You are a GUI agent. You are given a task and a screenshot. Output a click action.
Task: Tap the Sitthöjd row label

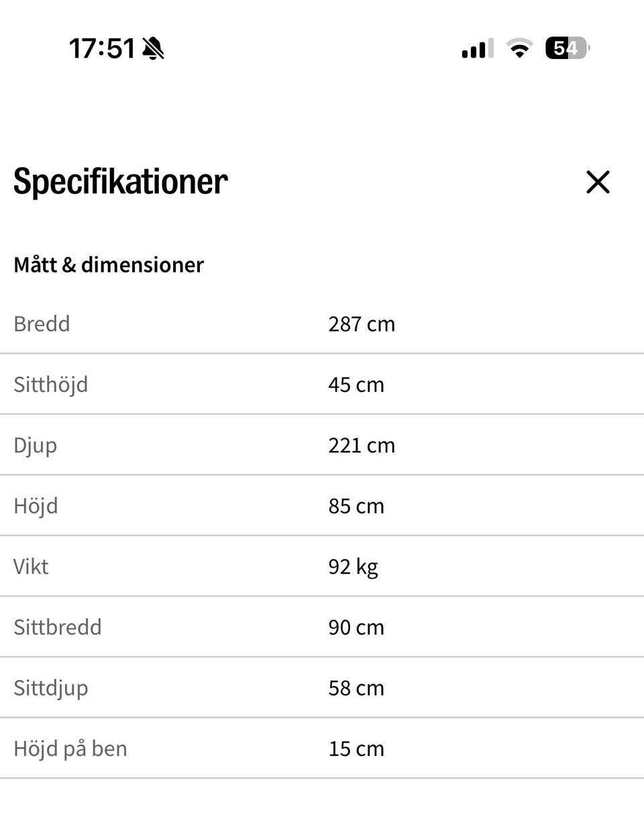[x=50, y=385]
